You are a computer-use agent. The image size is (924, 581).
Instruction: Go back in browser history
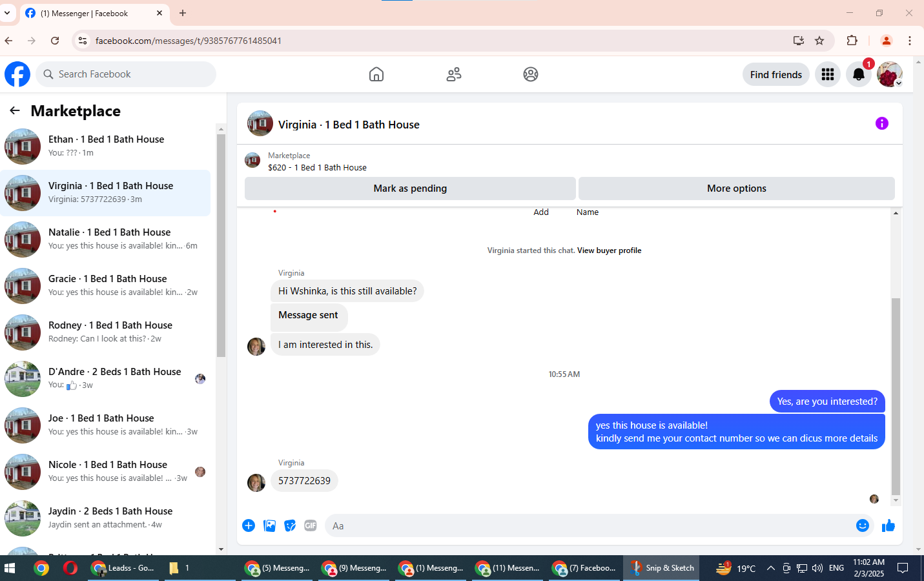click(x=8, y=41)
